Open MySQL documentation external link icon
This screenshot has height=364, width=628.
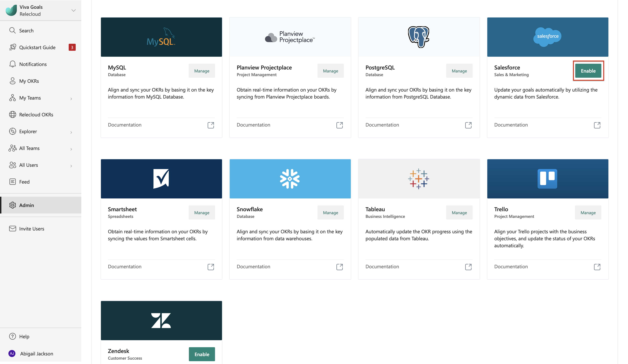click(x=211, y=125)
